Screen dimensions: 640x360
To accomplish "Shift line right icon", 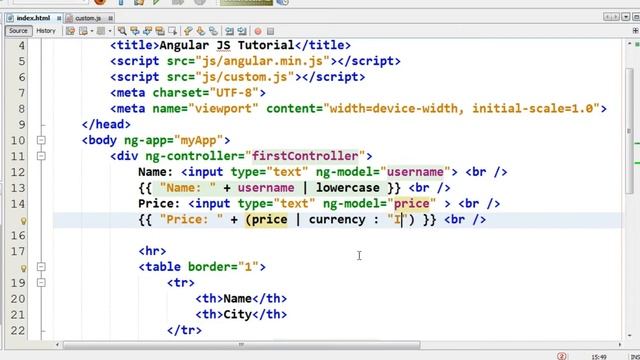I will pyautogui.click(x=242, y=31).
